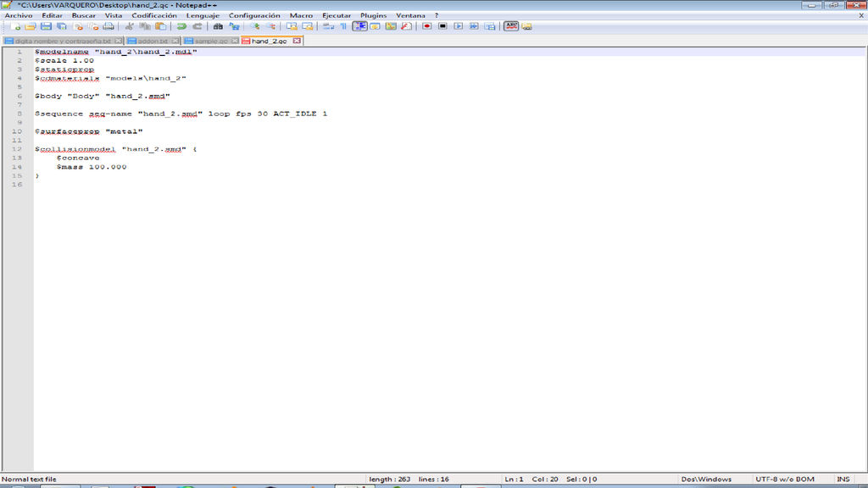Image resolution: width=868 pixels, height=488 pixels.
Task: Toggle show all characters pilcrow icon
Action: [344, 26]
